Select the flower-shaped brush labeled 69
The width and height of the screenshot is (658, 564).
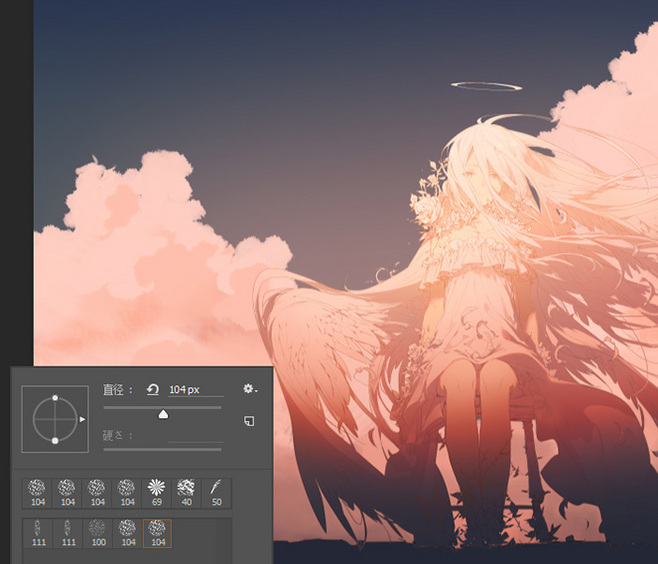click(157, 494)
